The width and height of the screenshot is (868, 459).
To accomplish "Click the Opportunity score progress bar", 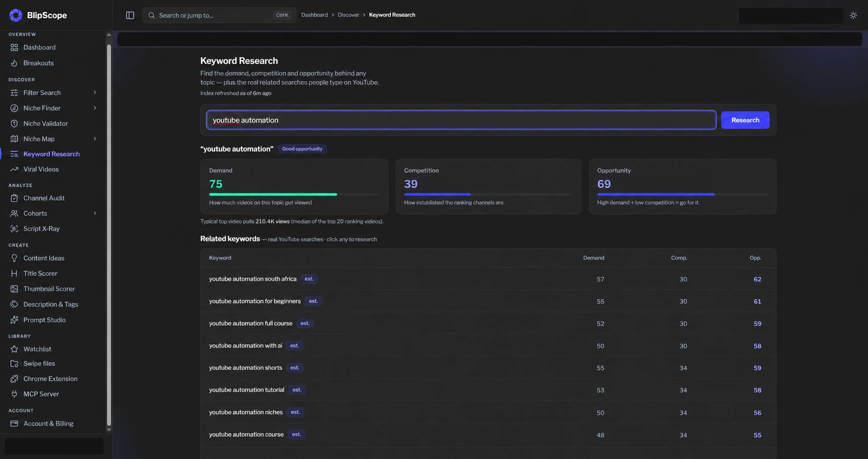I will coord(682,194).
